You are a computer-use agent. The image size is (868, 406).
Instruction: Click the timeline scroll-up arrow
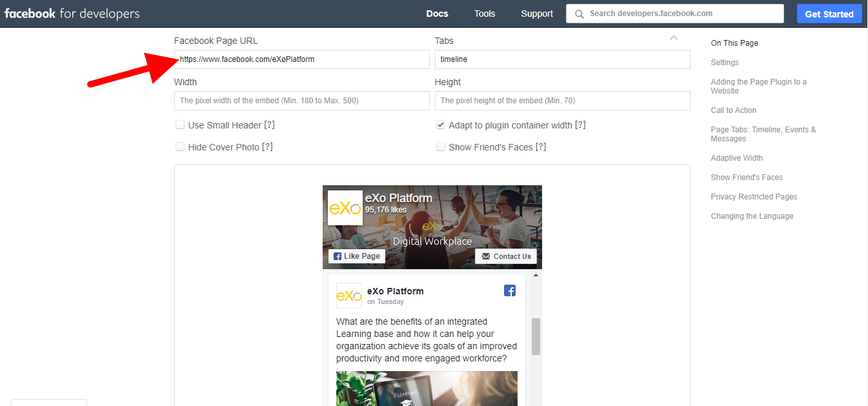coord(536,276)
